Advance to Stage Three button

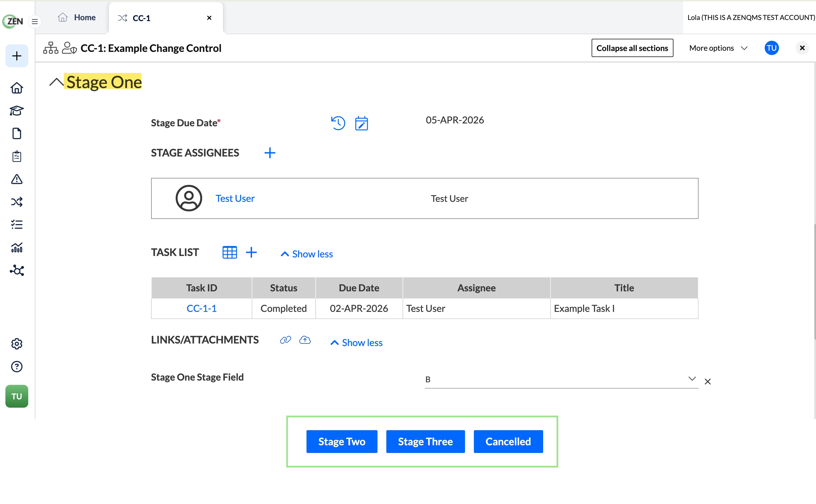pos(425,442)
